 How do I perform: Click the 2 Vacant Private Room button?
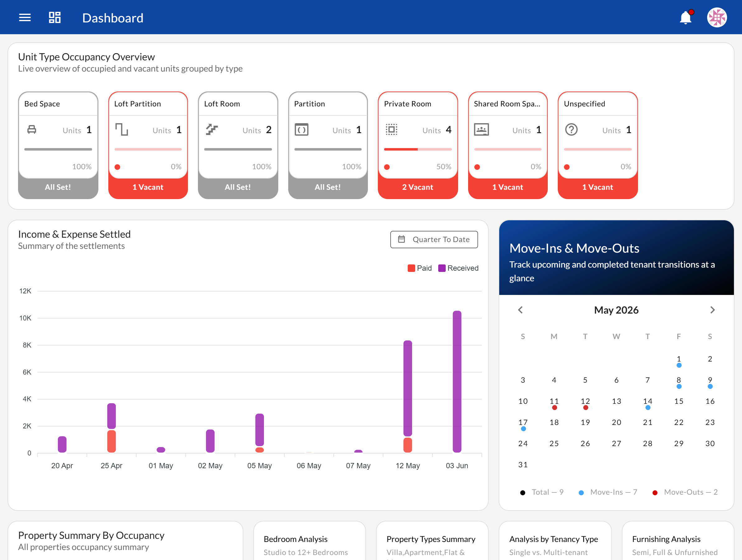(x=418, y=187)
